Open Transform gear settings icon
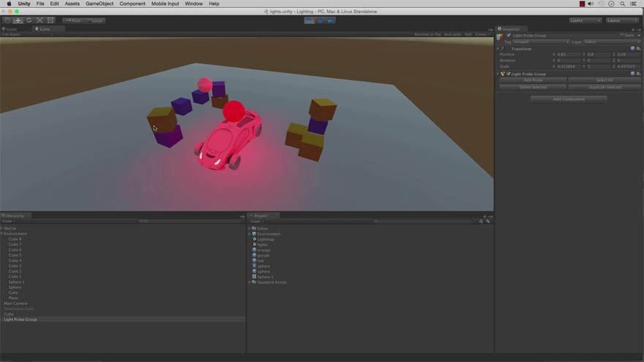Image resolution: width=644 pixels, height=362 pixels. pyautogui.click(x=638, y=48)
